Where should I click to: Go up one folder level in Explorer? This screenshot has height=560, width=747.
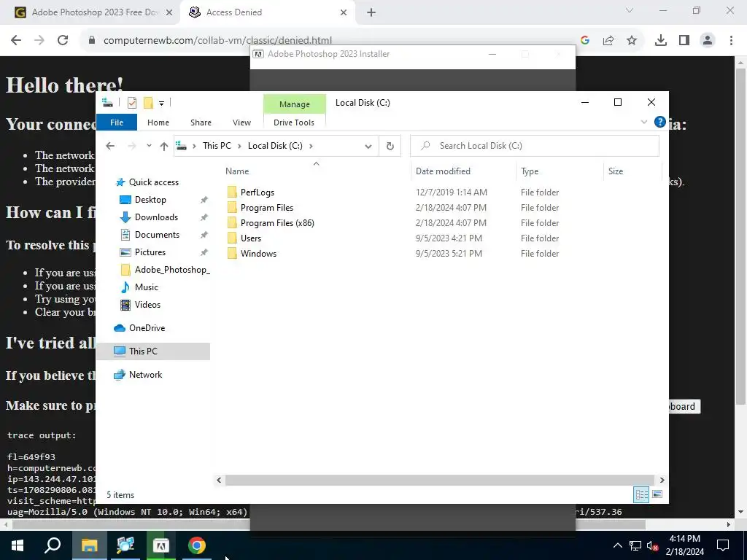(x=164, y=146)
